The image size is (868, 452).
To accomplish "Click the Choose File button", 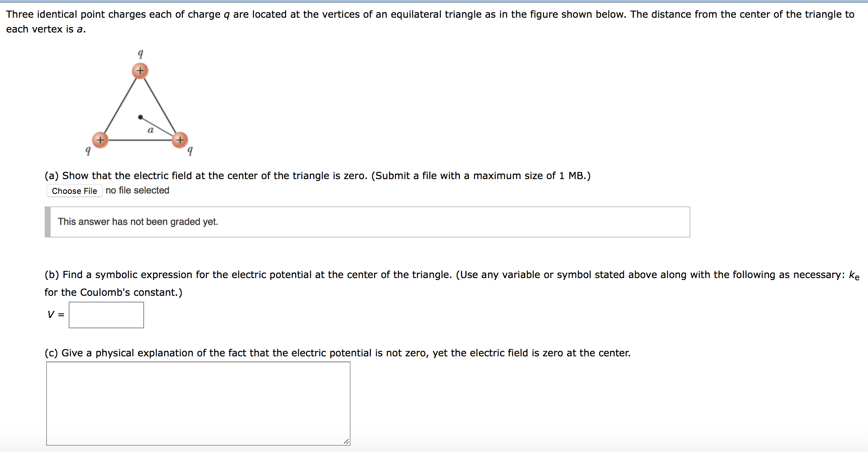I will (x=74, y=191).
